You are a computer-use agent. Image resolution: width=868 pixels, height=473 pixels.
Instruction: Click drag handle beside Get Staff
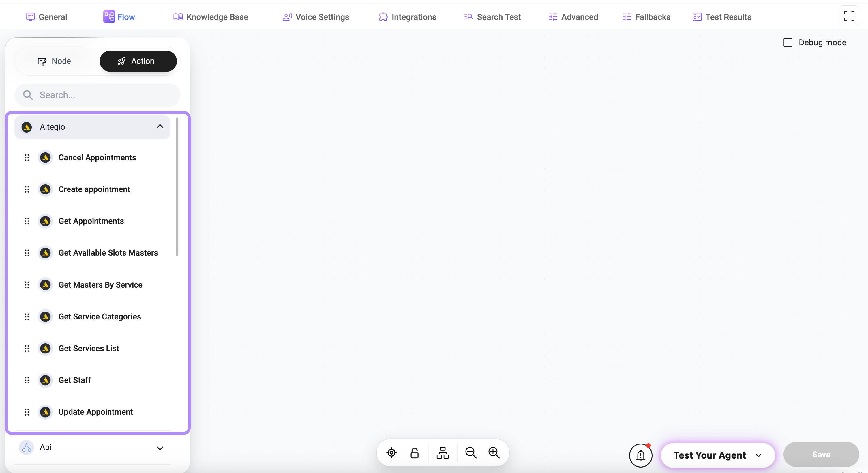point(27,380)
